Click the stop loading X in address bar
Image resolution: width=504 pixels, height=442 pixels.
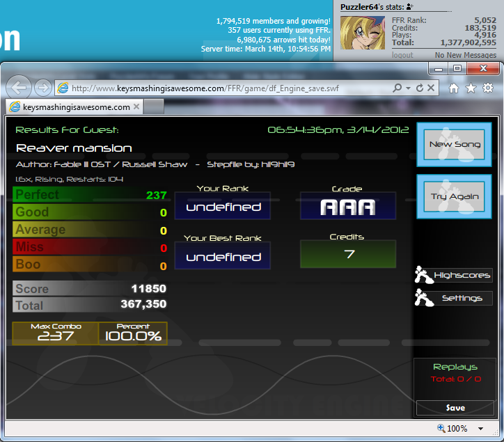point(430,88)
